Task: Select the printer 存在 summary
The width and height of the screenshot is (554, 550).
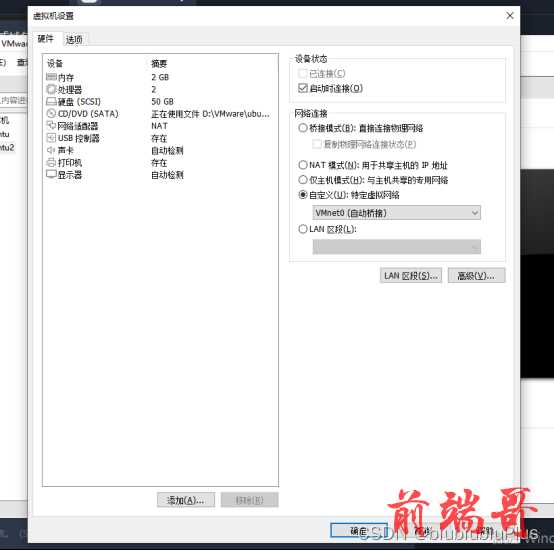Action: [159, 162]
